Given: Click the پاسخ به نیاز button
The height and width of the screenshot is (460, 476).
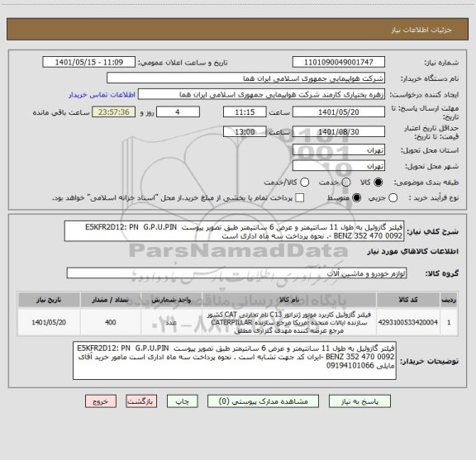Looking at the screenshot, I should (x=359, y=401).
